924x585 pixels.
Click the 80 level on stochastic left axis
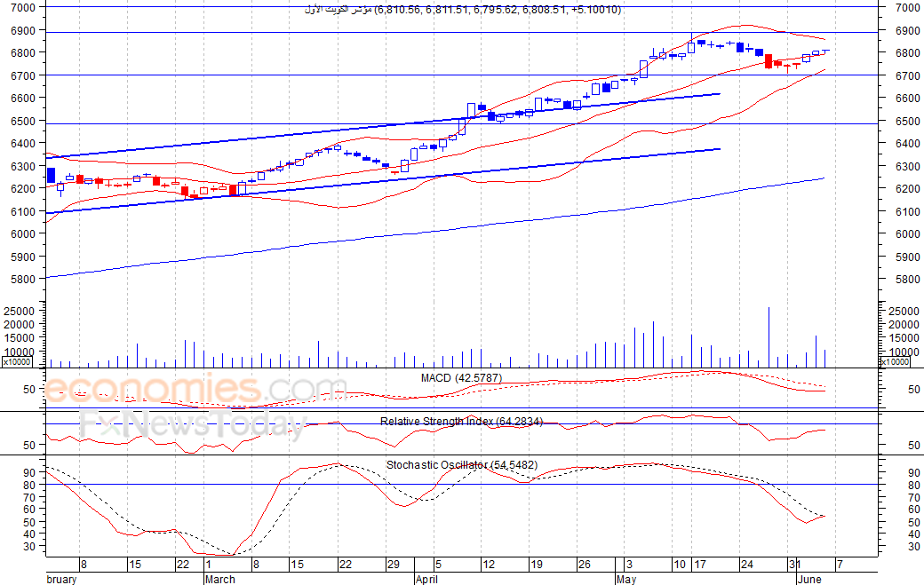point(29,485)
